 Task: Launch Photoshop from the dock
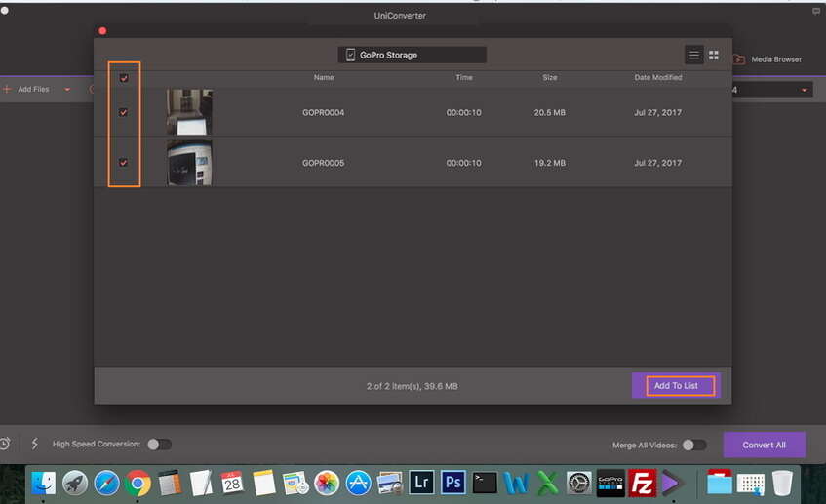453,483
